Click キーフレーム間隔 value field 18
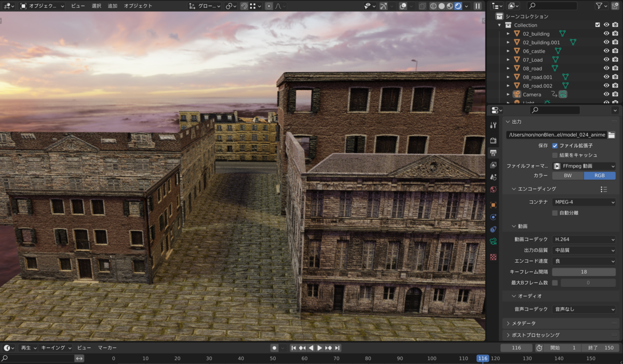 point(584,272)
